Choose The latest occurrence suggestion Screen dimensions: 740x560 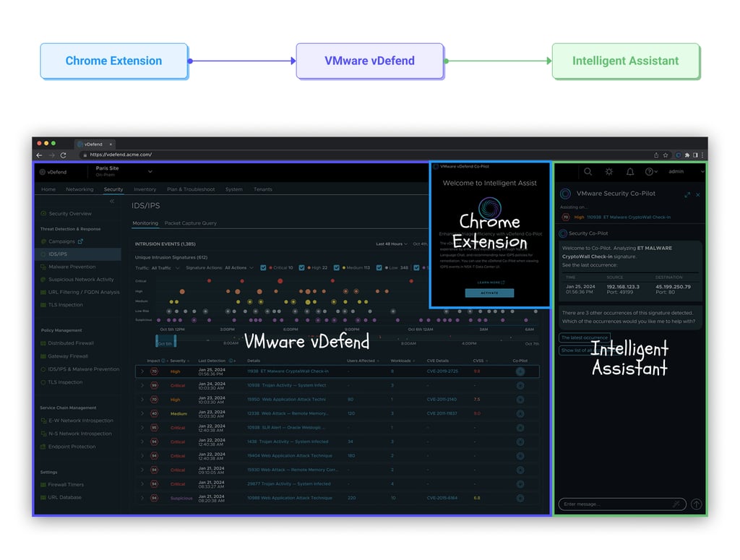point(585,337)
